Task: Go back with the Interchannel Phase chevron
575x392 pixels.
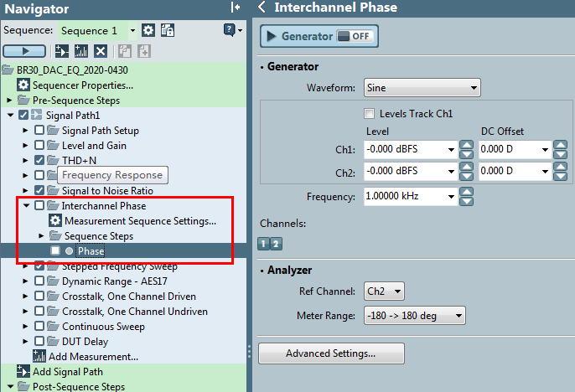Action: [x=262, y=7]
